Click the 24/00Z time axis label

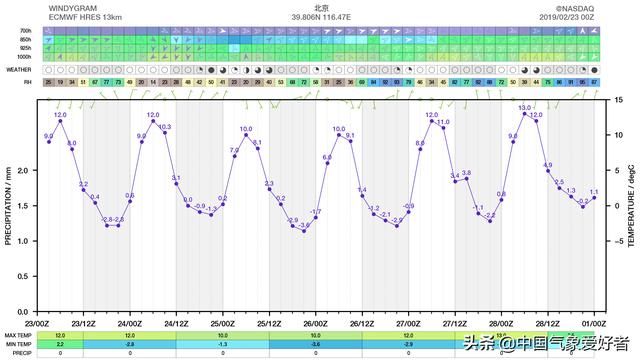click(130, 324)
